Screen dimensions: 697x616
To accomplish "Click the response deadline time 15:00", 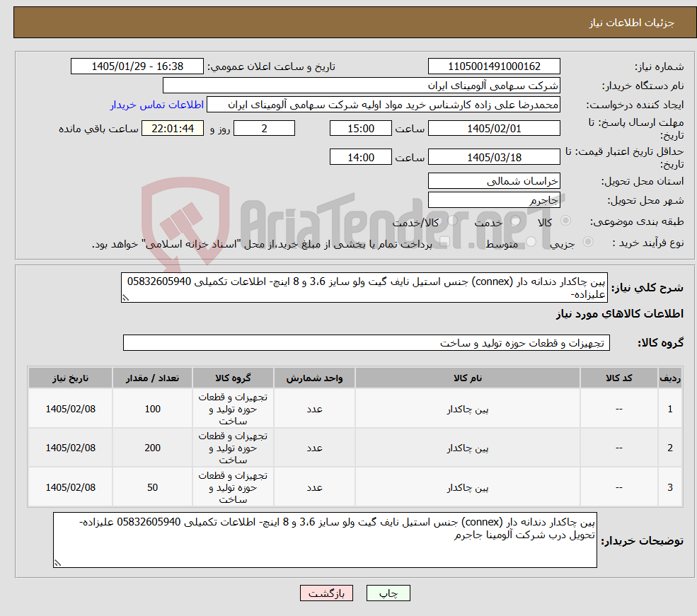I will click(x=360, y=128).
